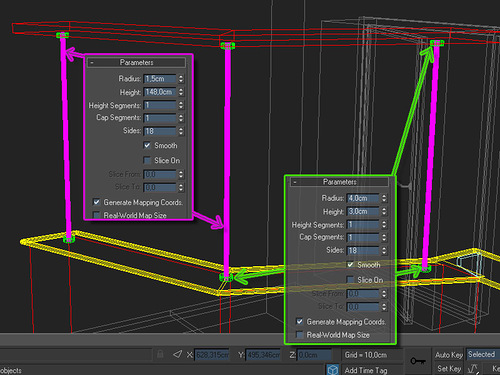This screenshot has width=500, height=375.
Task: Click the Sides field in the 1,5cm radius panel
Action: [x=160, y=131]
